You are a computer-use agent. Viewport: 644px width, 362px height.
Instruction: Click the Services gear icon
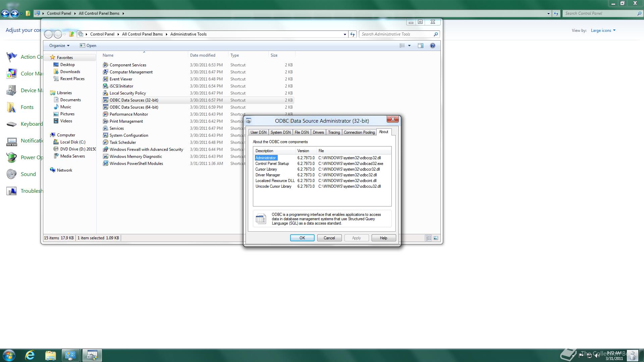pos(106,128)
